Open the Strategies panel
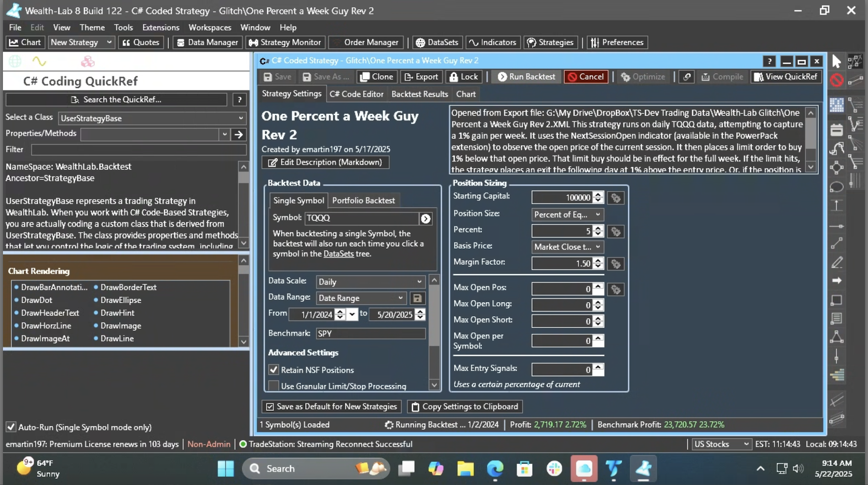This screenshot has width=868, height=485. point(550,42)
